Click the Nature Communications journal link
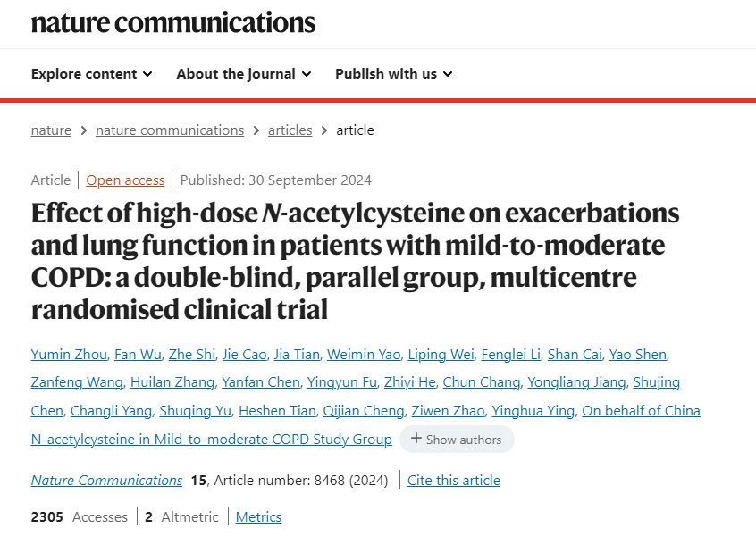Image resolution: width=756 pixels, height=545 pixels. (x=106, y=481)
